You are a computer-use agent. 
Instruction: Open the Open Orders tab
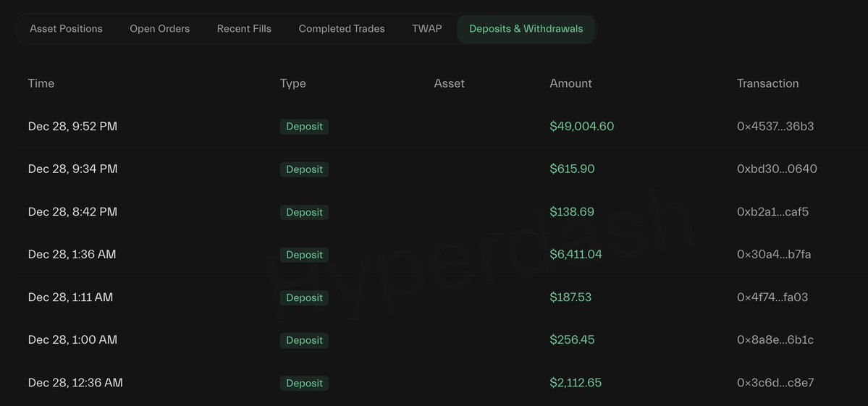(x=159, y=29)
